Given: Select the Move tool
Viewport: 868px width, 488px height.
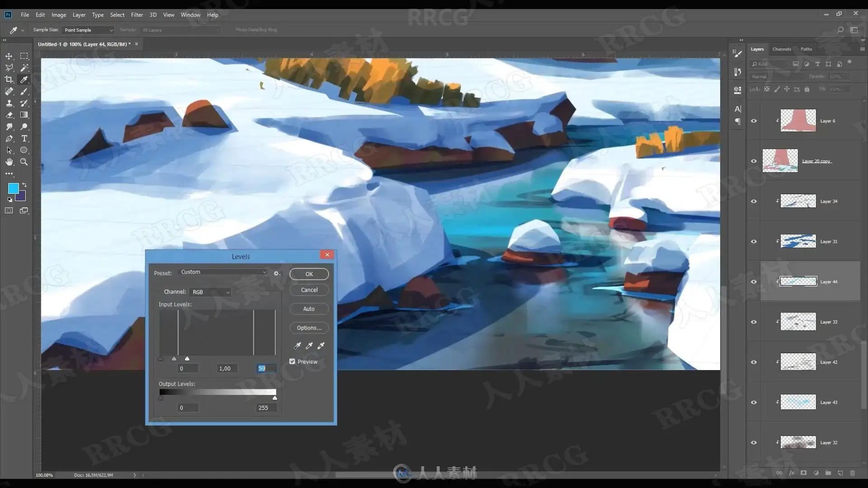Looking at the screenshot, I should (9, 56).
